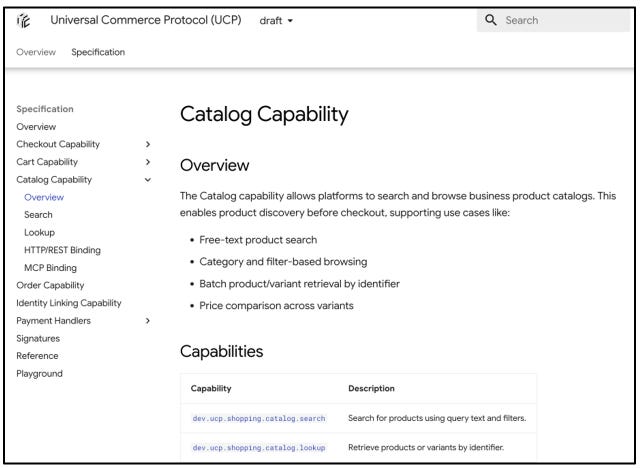The width and height of the screenshot is (641, 468).
Task: Select the Catalog Capability sidebar item
Action: point(54,179)
